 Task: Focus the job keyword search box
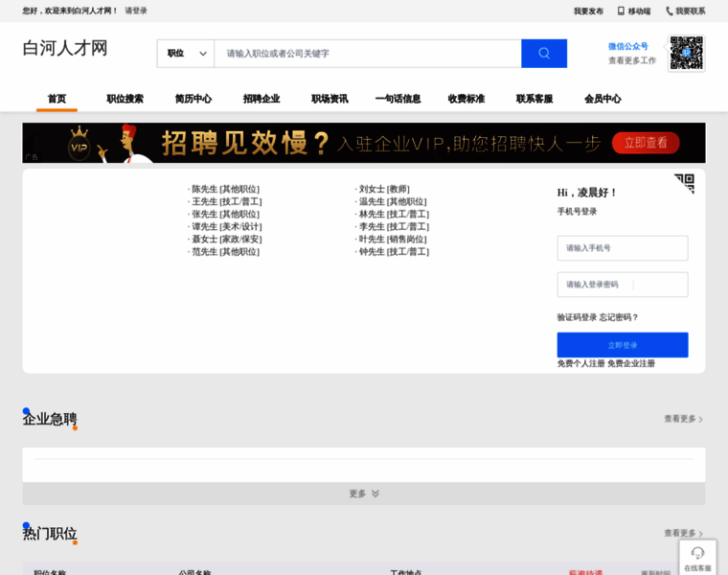coord(368,54)
